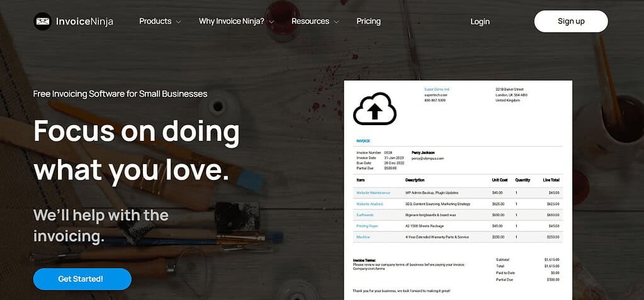Click 'Thank you for your business' footer line
This screenshot has width=644, height=300.
[401, 291]
